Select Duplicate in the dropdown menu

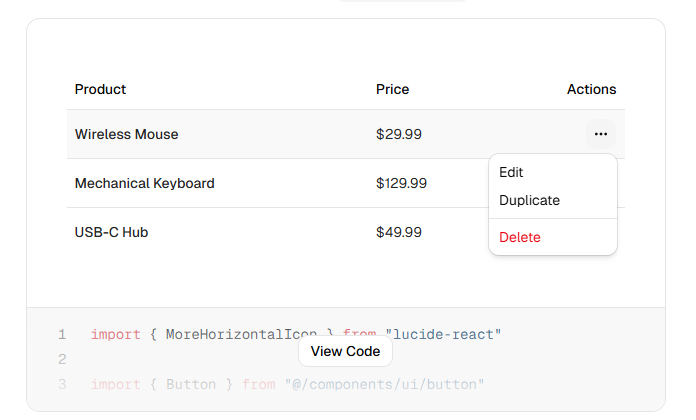529,200
